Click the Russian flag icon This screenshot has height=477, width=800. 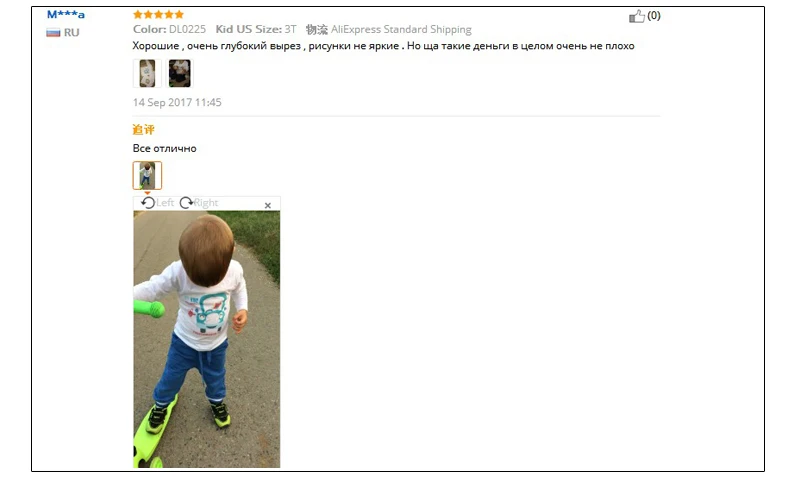coord(53,33)
